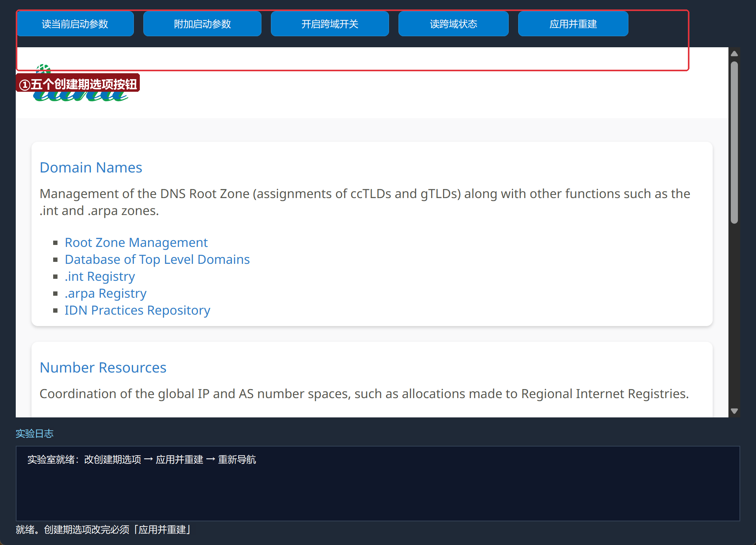This screenshot has width=756, height=545.
Task: Open Database of Top Level Domains link
Action: pyautogui.click(x=157, y=260)
